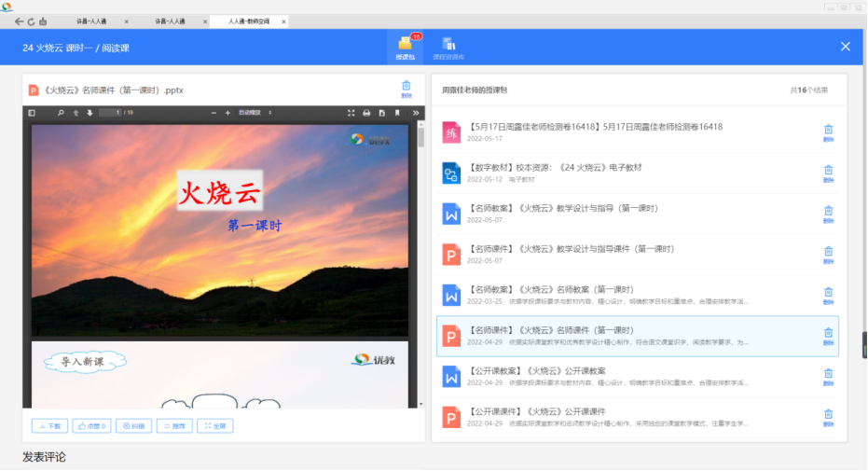Click the 下载 download button
The height and width of the screenshot is (471, 868).
49,425
